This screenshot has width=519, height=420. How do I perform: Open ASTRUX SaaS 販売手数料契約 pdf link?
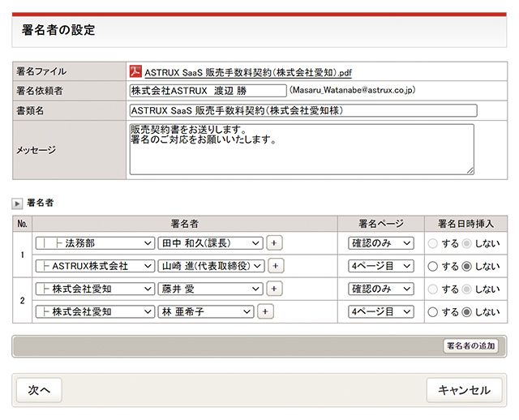pyautogui.click(x=248, y=72)
